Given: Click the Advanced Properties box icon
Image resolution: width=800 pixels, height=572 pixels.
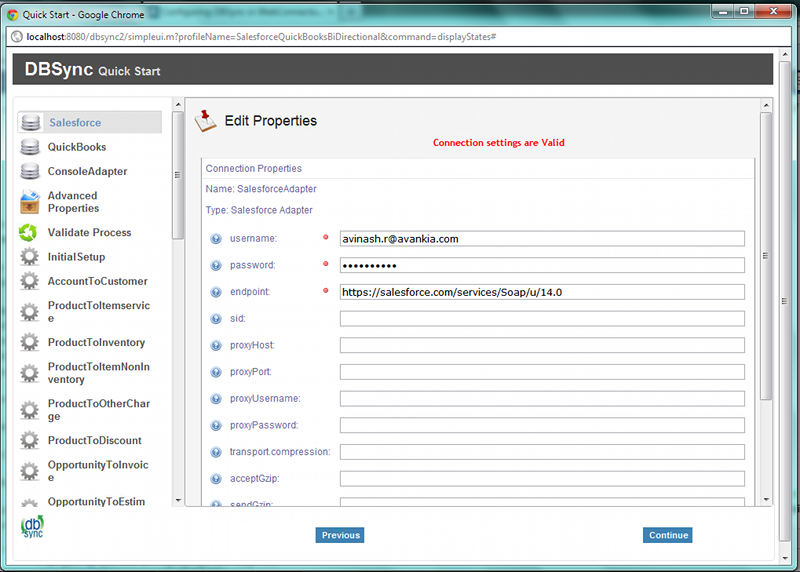Looking at the screenshot, I should click(x=30, y=202).
